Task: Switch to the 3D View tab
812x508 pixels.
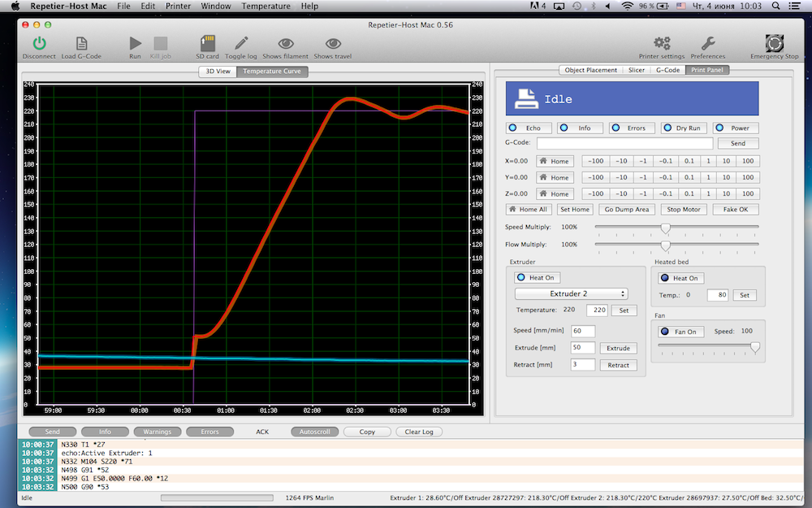Action: pyautogui.click(x=218, y=72)
